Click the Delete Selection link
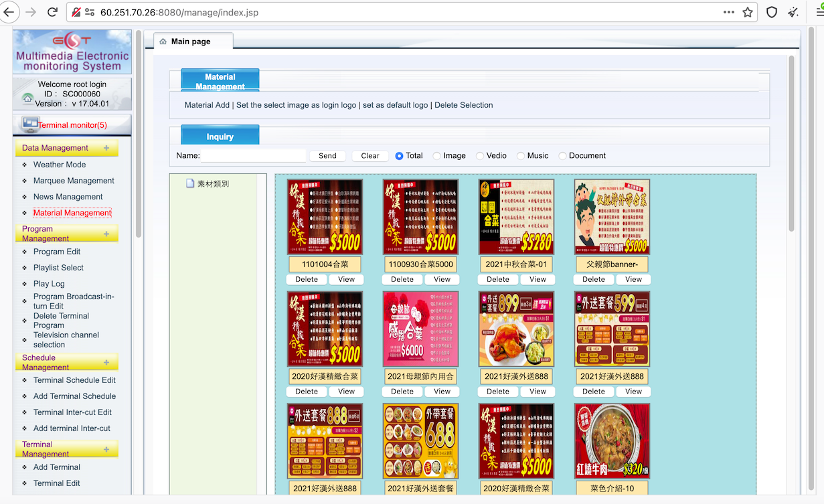This screenshot has width=824, height=504. tap(464, 105)
